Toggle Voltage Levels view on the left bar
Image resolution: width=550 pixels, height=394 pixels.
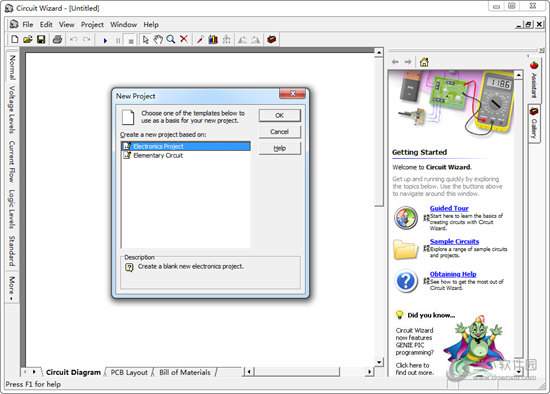point(12,109)
